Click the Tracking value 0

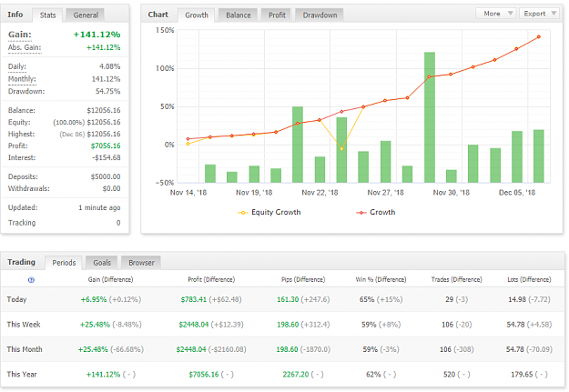click(x=118, y=223)
